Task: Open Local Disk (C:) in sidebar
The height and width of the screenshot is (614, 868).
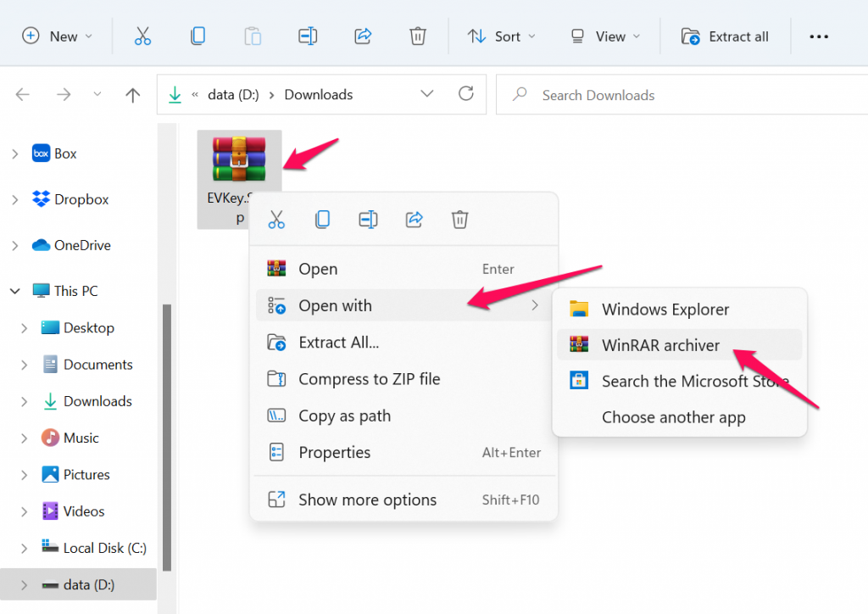Action: point(104,548)
